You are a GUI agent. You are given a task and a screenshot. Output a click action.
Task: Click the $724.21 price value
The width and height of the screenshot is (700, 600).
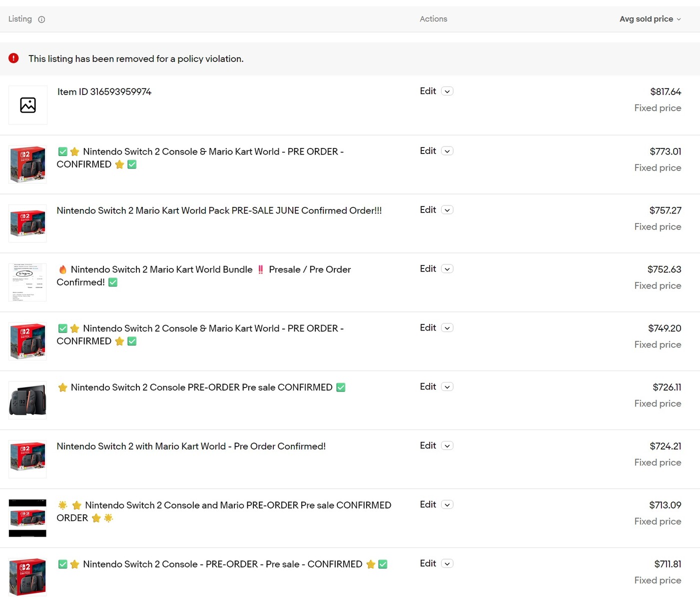[666, 446]
